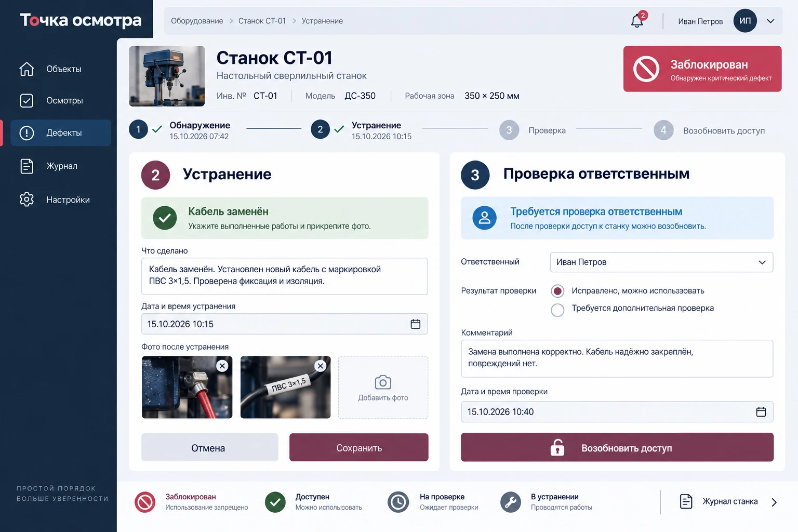Select step 3 Проверка in stepper

click(533, 130)
